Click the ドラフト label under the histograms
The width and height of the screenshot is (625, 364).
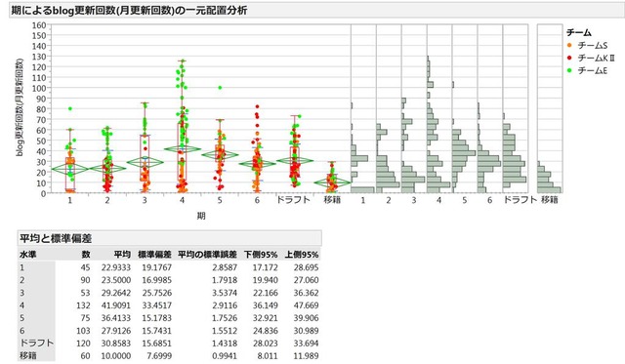tap(521, 200)
